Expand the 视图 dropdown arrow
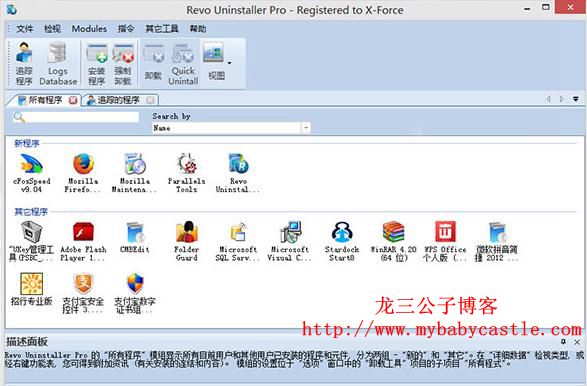The height and width of the screenshot is (386, 587). (x=229, y=63)
